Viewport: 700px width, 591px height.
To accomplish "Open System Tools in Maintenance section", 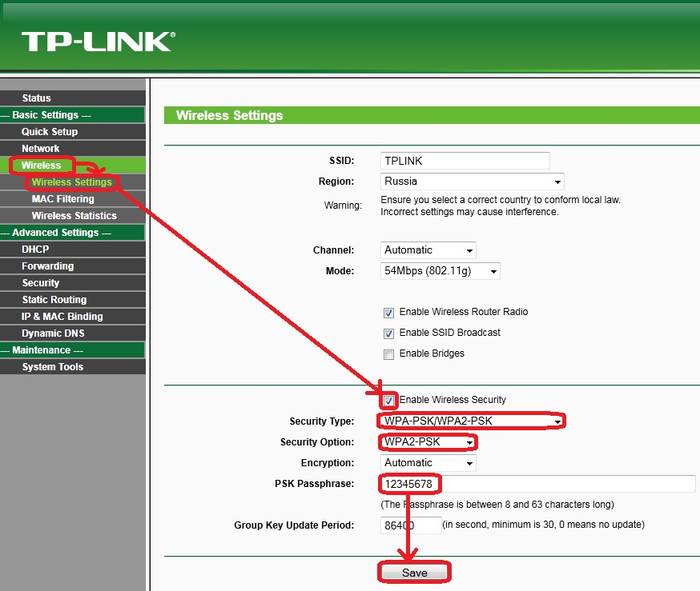I will pyautogui.click(x=52, y=367).
